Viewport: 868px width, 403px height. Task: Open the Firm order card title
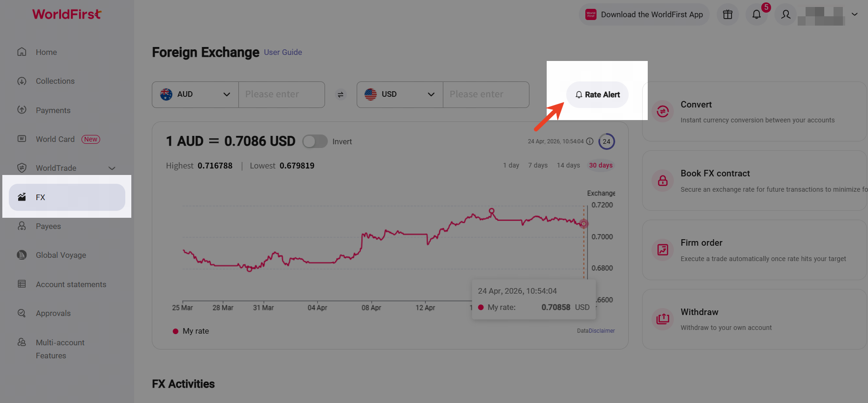coord(702,243)
